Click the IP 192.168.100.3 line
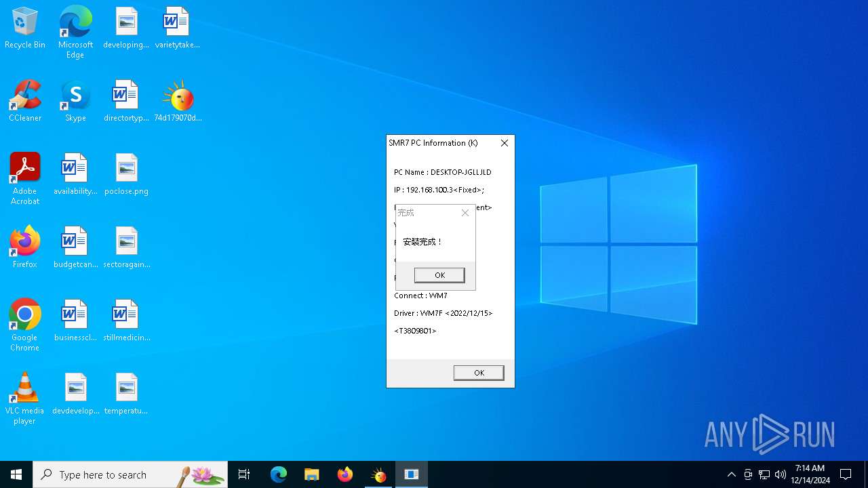 439,190
